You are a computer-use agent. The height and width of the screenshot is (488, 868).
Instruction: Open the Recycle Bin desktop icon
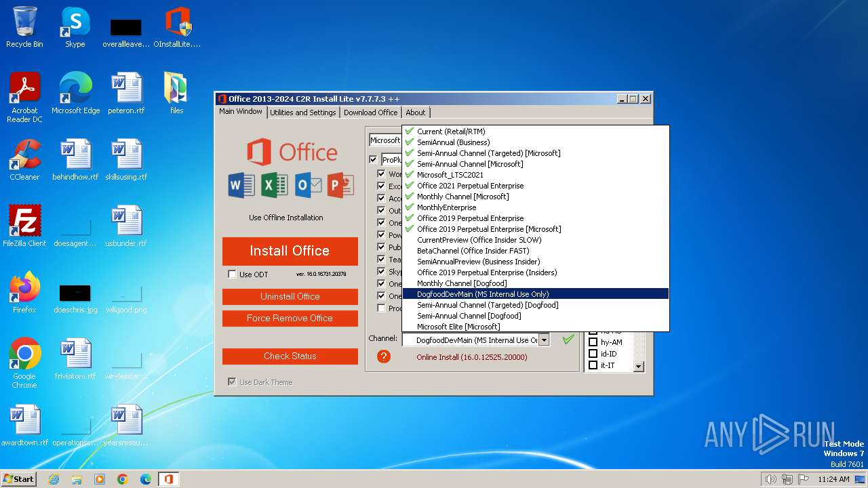pyautogui.click(x=24, y=27)
